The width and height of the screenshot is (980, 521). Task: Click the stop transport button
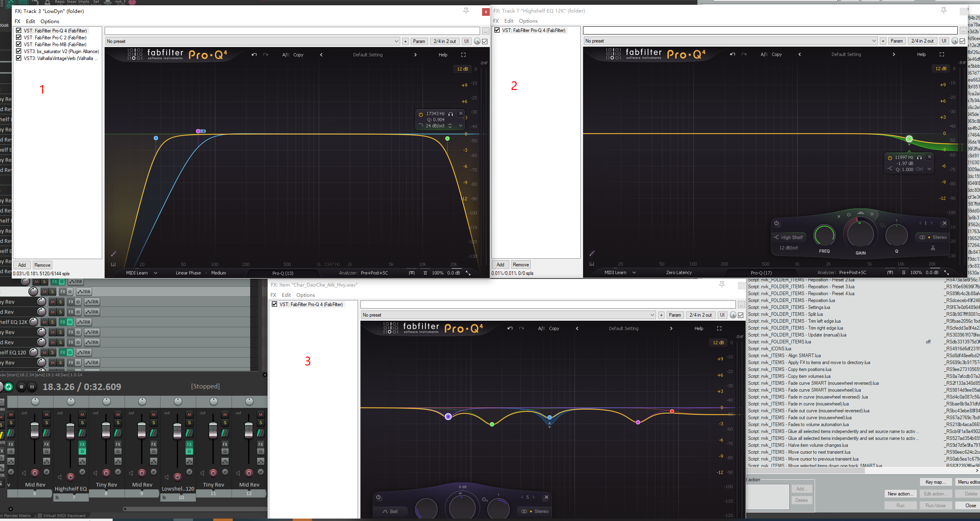[21, 387]
